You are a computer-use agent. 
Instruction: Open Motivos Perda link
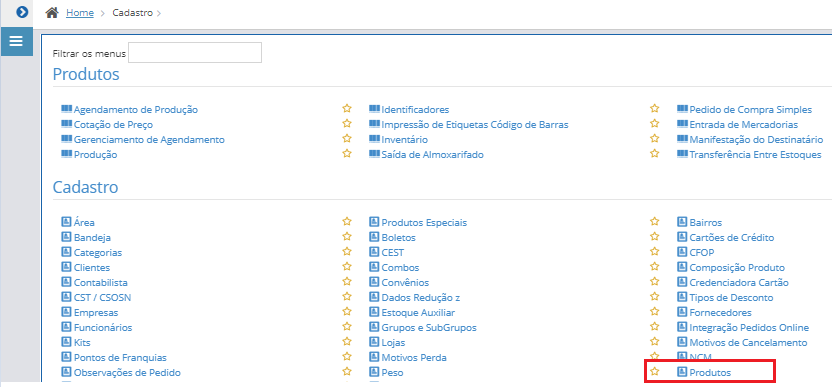click(x=414, y=357)
